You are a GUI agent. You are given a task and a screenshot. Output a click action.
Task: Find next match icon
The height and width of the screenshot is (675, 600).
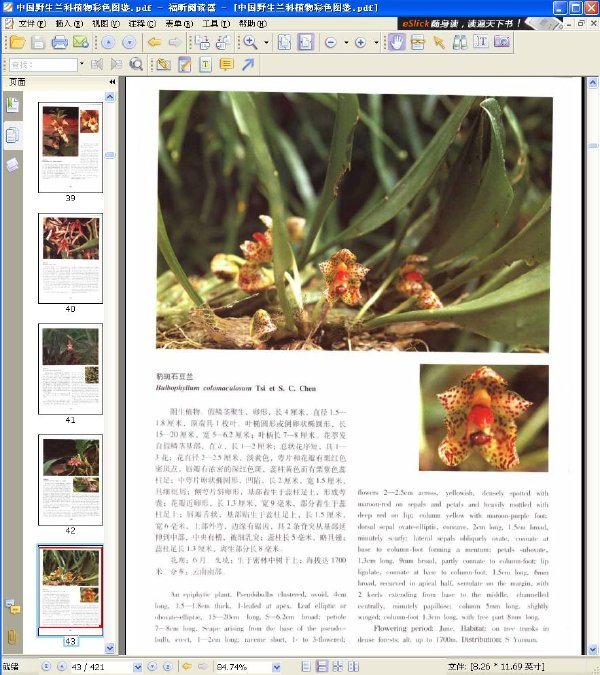tap(116, 65)
